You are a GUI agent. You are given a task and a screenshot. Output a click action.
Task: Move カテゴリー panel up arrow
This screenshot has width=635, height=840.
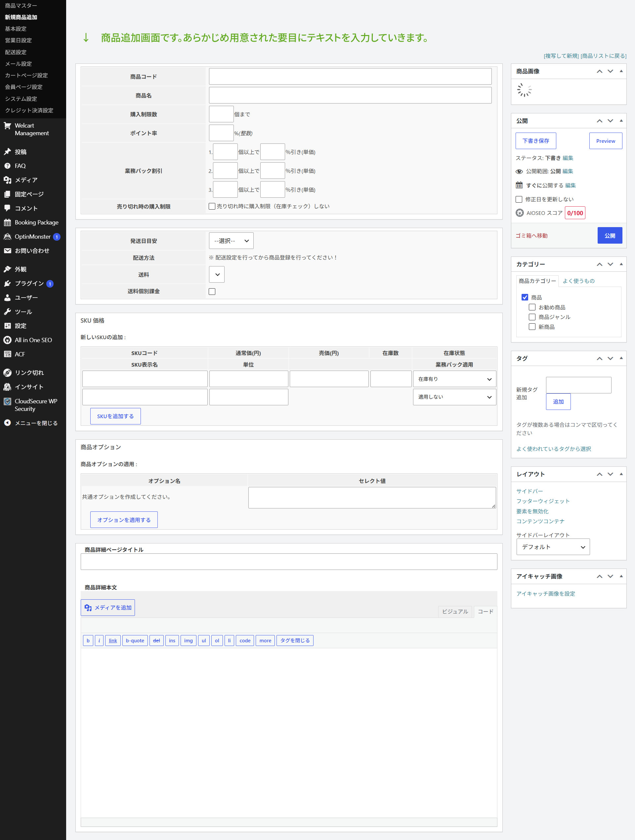[599, 264]
